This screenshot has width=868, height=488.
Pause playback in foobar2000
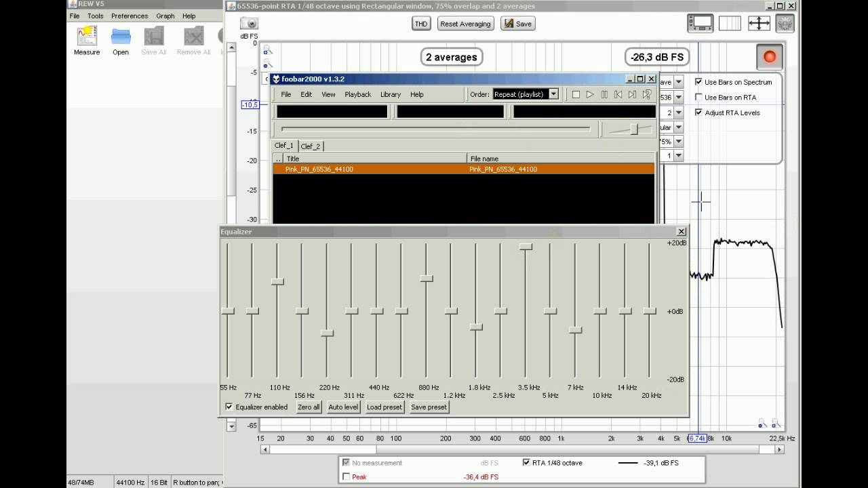[604, 94]
